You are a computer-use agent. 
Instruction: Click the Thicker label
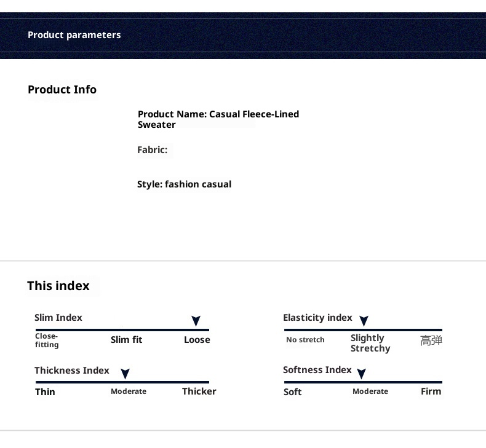199,391
